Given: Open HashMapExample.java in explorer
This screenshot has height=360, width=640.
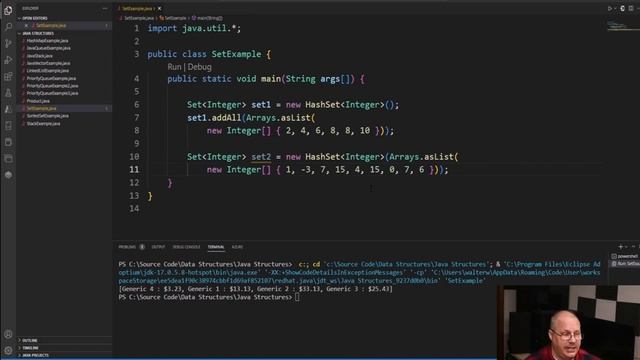Looking at the screenshot, I should tap(47, 41).
